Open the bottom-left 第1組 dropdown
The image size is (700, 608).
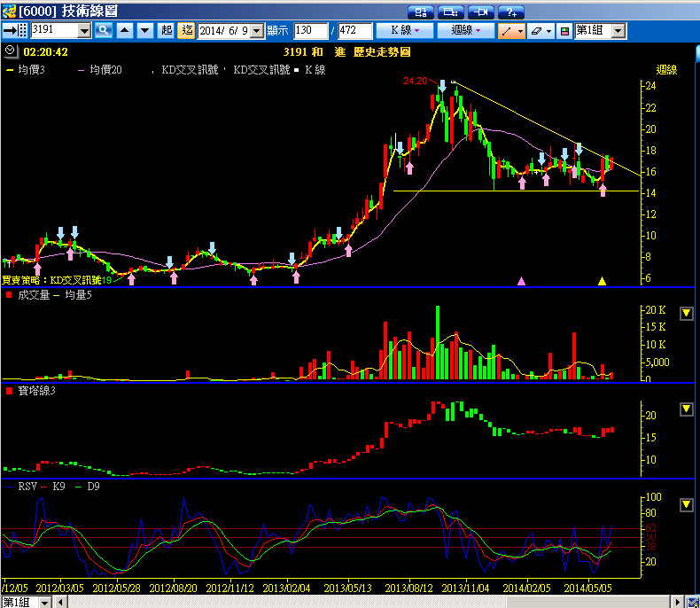[44, 603]
